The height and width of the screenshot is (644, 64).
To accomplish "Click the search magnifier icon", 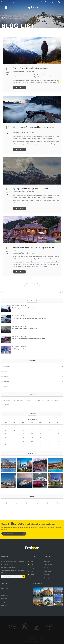I will pos(60,292).
